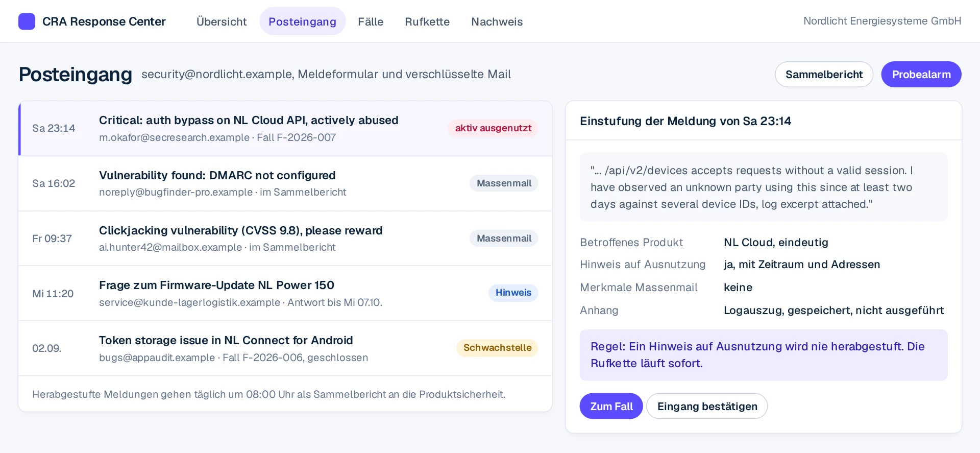
Task: Click the date 02.09. in the list
Action: click(46, 348)
